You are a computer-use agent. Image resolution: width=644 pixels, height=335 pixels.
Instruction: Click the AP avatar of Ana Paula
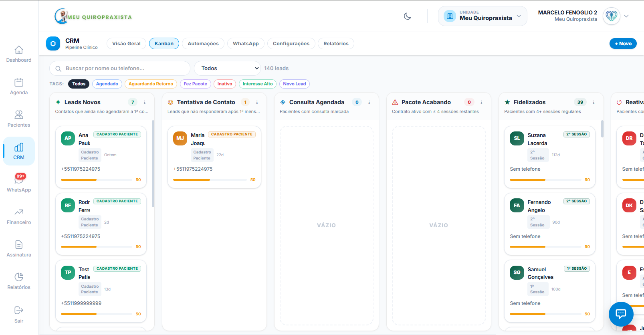(x=68, y=138)
